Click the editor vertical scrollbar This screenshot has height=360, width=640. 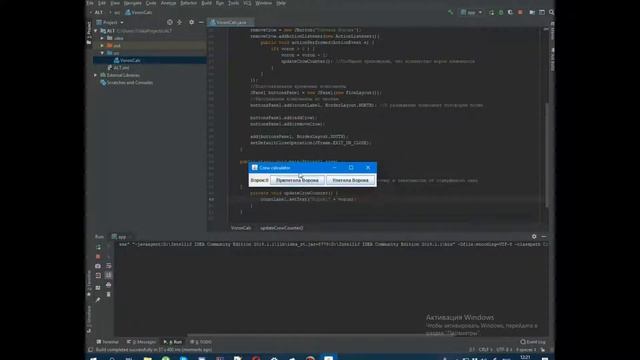pos(546,154)
